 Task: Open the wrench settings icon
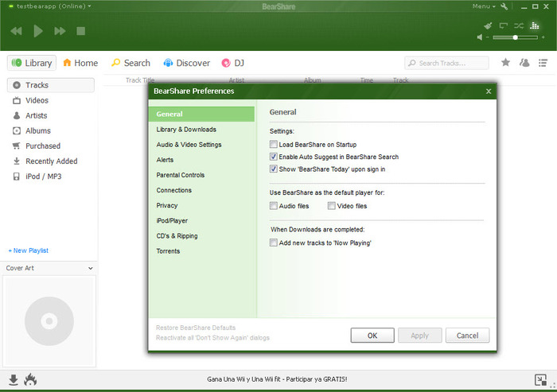point(504,6)
